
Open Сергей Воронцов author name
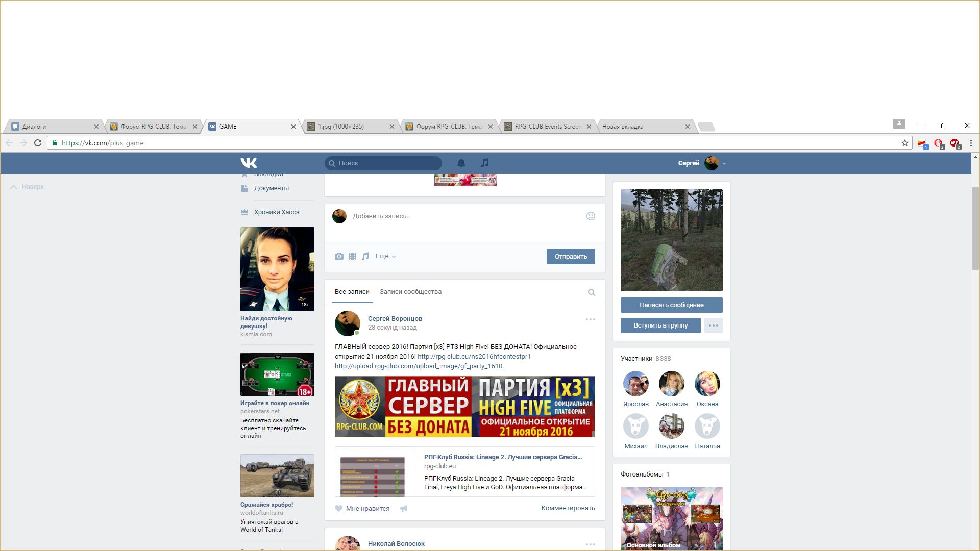(395, 319)
